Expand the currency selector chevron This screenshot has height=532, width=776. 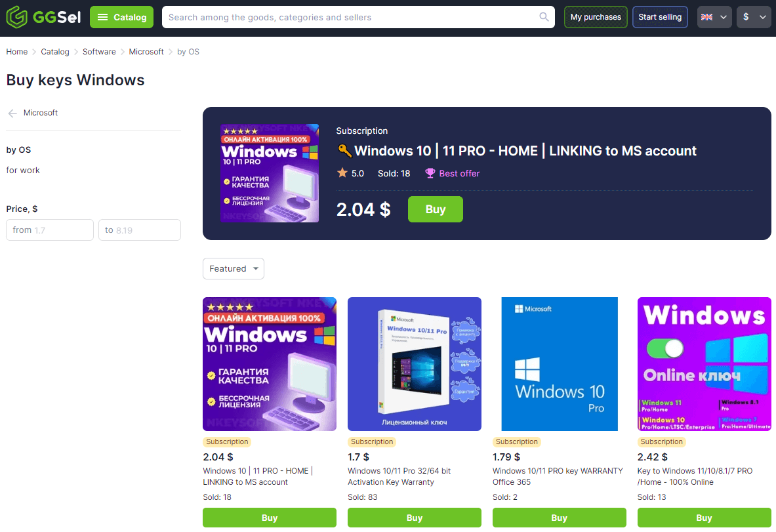coord(761,17)
